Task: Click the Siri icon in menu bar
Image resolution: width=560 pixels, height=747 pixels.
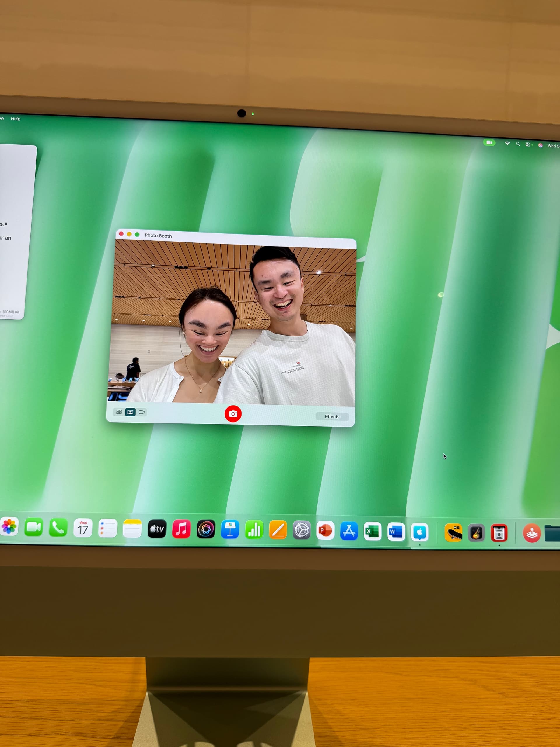Action: [540, 145]
